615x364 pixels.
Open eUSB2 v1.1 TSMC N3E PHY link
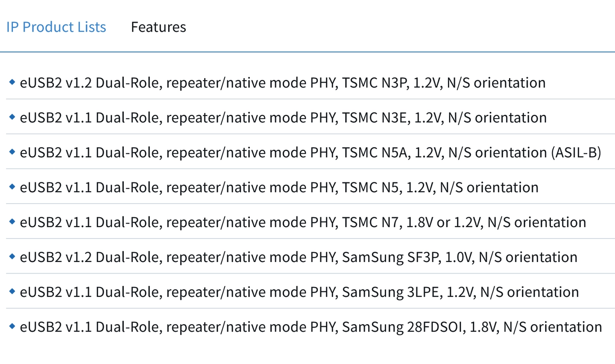[283, 117]
